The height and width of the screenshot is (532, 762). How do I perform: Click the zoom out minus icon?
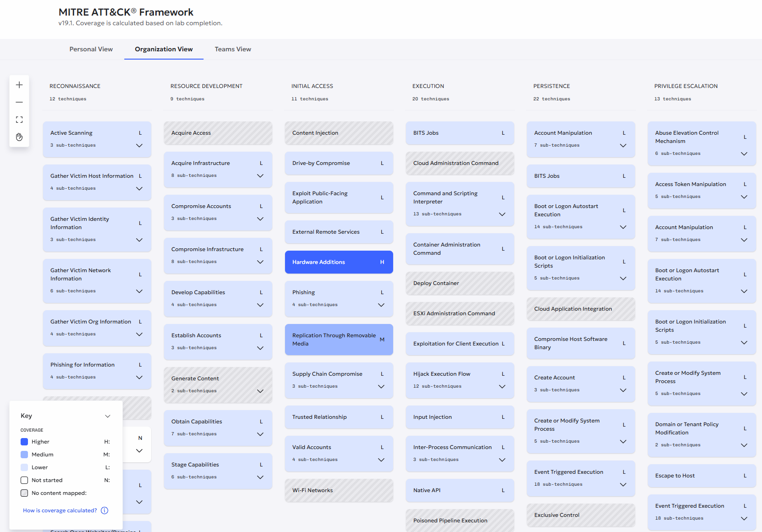coord(19,102)
